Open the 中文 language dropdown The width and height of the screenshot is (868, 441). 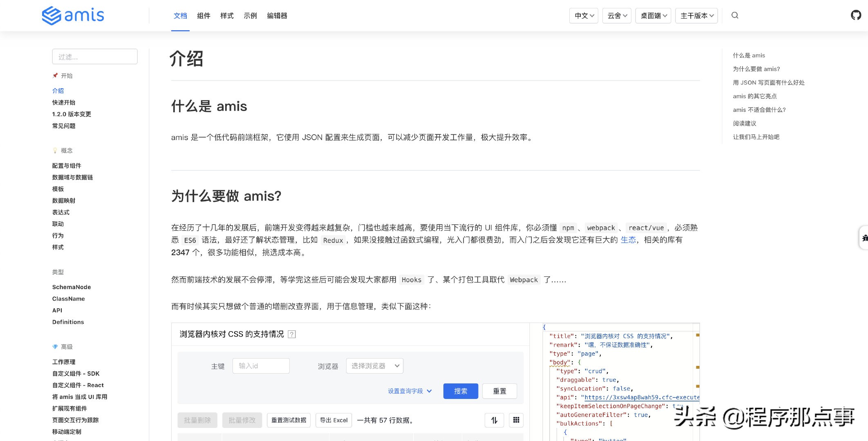tap(584, 16)
